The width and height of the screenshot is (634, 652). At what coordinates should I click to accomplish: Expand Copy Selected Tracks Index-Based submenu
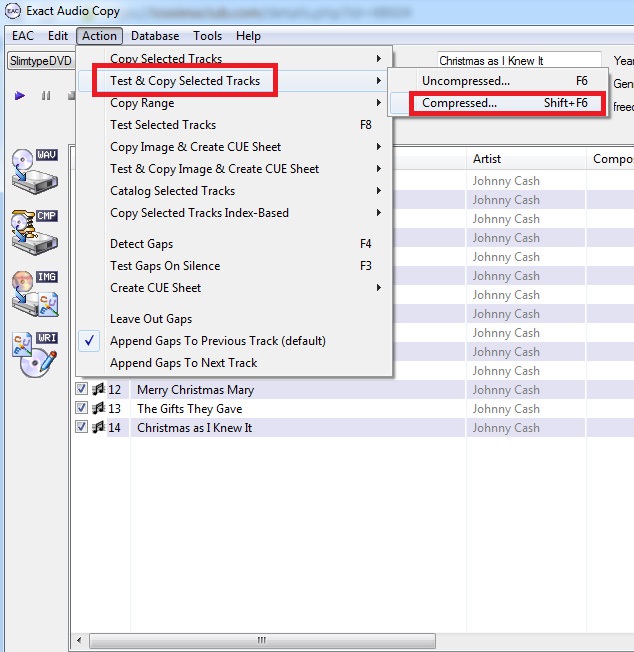pos(234,213)
